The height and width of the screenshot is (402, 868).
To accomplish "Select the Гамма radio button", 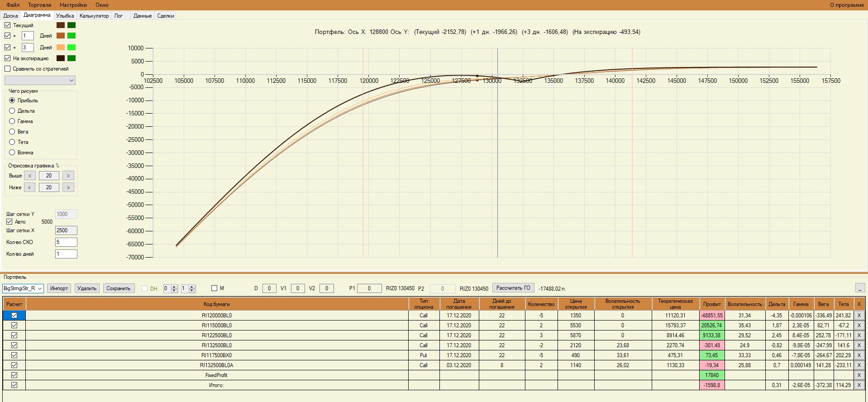I will point(12,121).
